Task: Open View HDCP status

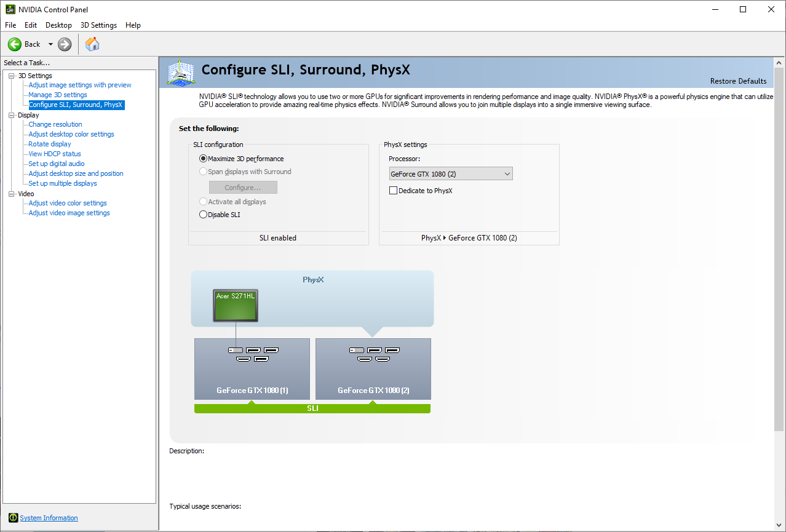Action: [55, 154]
